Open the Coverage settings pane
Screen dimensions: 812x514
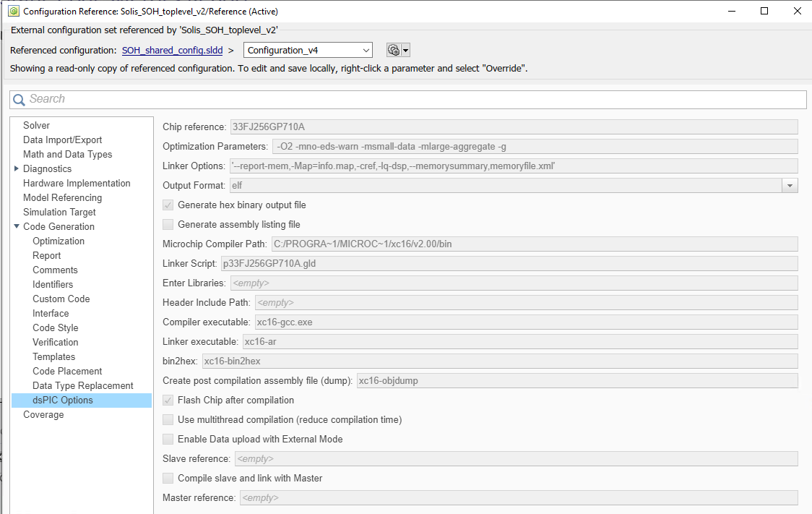tap(43, 415)
